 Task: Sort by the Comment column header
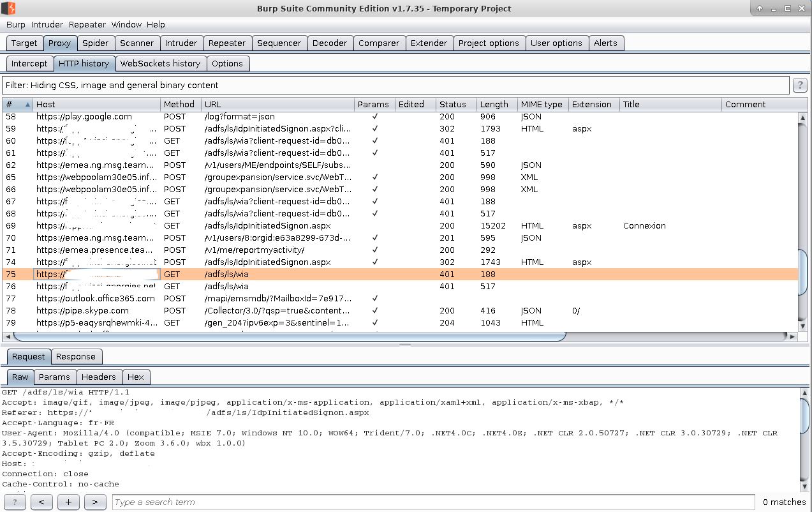click(x=765, y=104)
